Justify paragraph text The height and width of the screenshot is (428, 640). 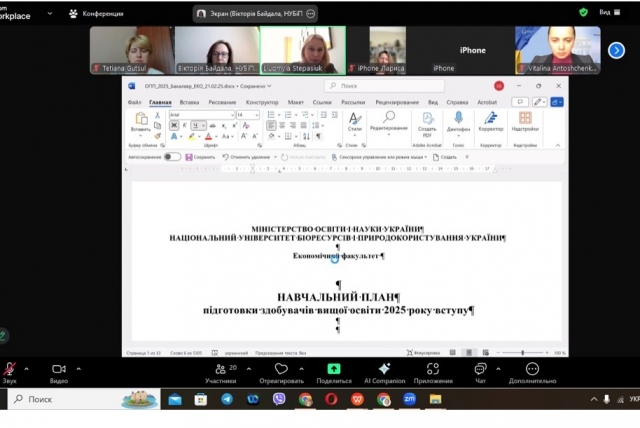[303, 125]
